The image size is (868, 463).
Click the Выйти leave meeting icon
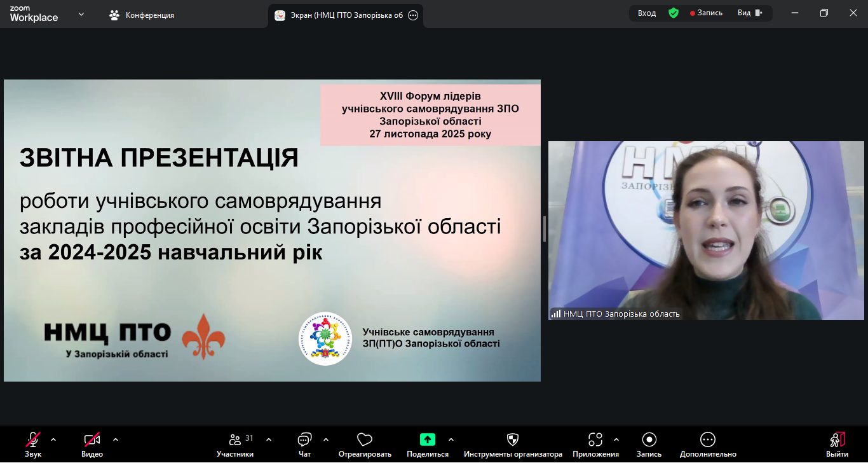click(837, 439)
